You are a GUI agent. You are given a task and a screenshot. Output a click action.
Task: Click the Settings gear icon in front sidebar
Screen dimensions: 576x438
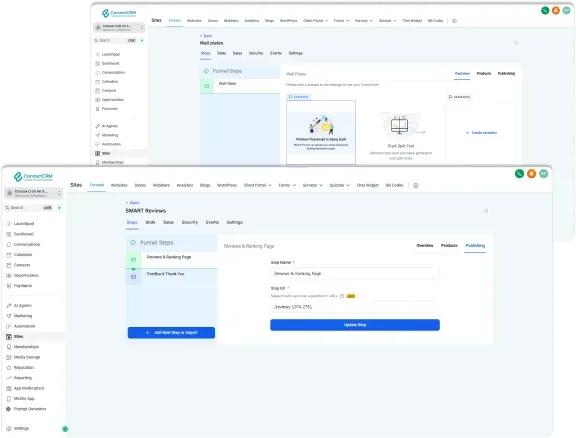point(9,428)
